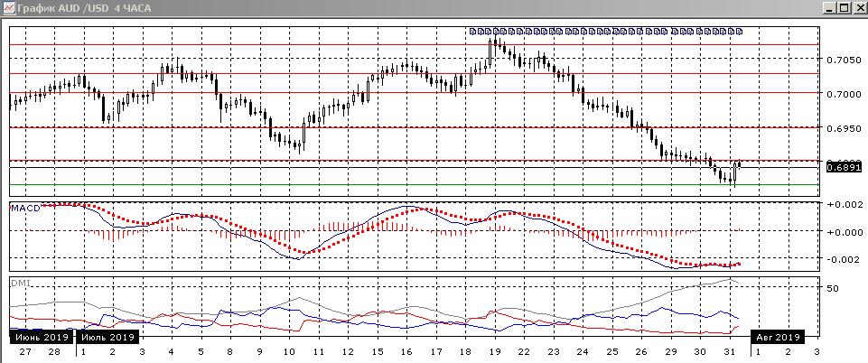Image resolution: width=868 pixels, height=363 pixels.
Task: Select the Июль 2019 month marker
Action: point(107,337)
